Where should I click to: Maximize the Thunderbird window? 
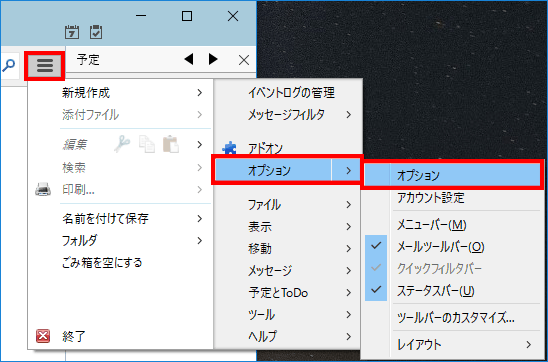pos(187,16)
